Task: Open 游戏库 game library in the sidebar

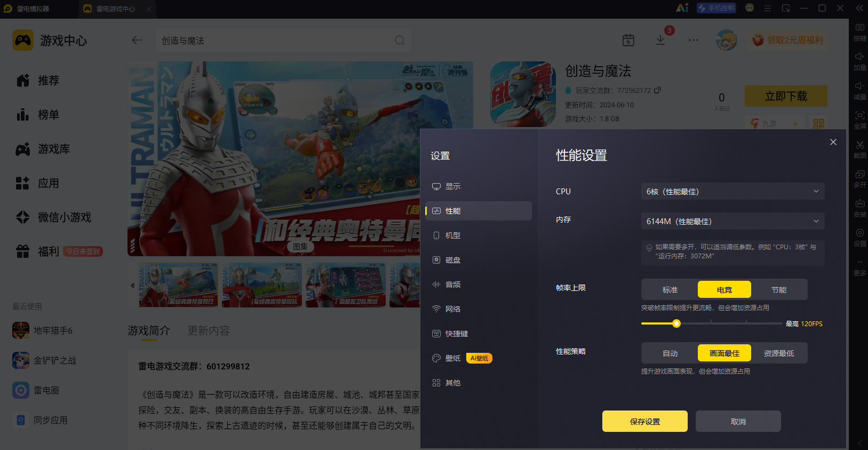Action: [43, 149]
